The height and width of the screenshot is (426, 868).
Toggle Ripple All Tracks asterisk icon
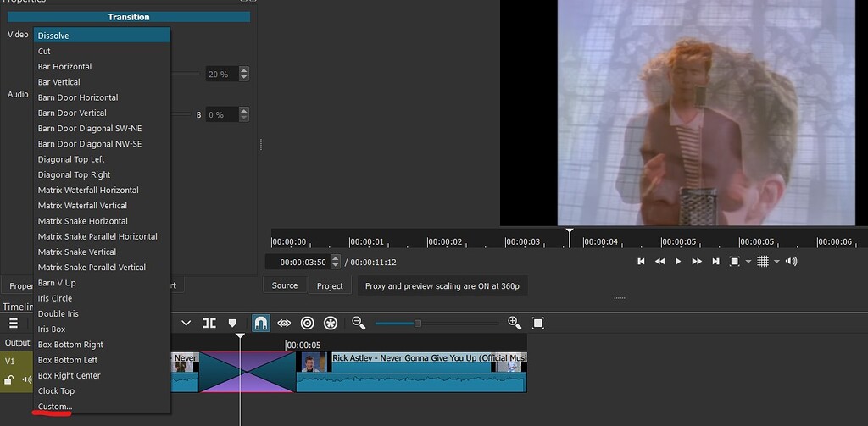[x=331, y=323]
